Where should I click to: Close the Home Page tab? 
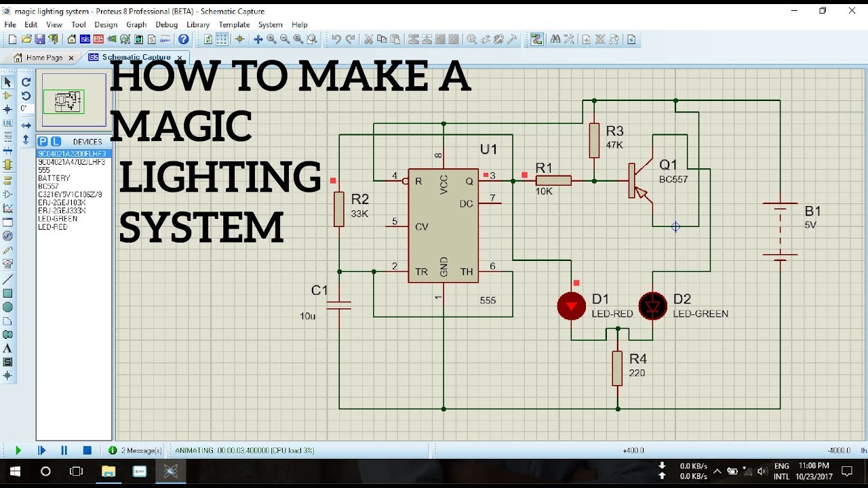(x=71, y=58)
